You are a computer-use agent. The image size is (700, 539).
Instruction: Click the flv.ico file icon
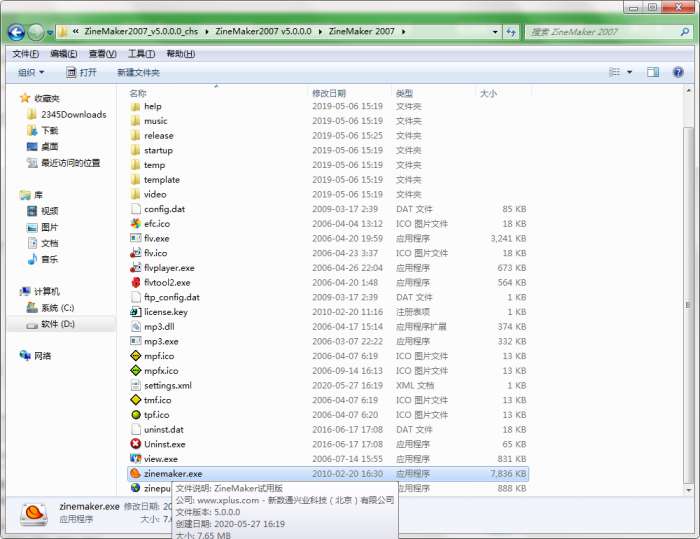(x=136, y=253)
